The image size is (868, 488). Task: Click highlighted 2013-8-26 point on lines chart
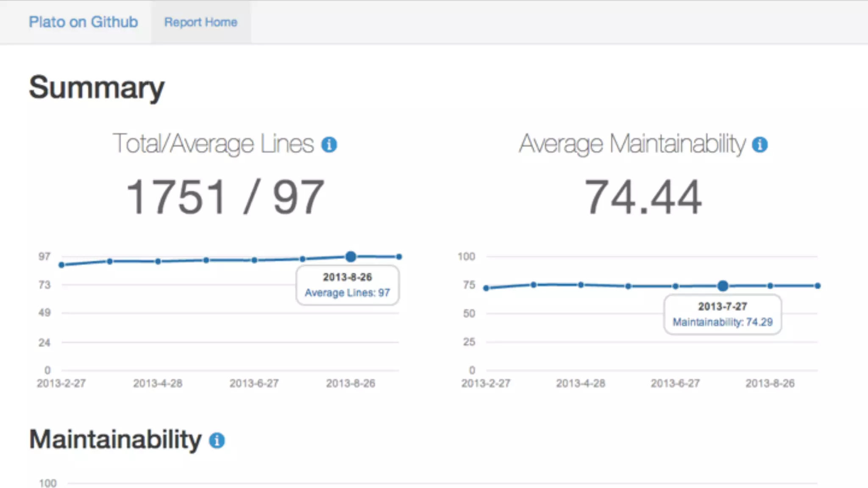coord(351,257)
